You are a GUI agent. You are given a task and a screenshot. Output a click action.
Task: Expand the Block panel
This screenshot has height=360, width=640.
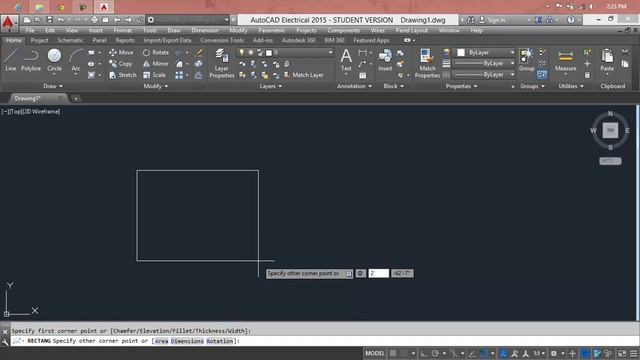tap(393, 86)
